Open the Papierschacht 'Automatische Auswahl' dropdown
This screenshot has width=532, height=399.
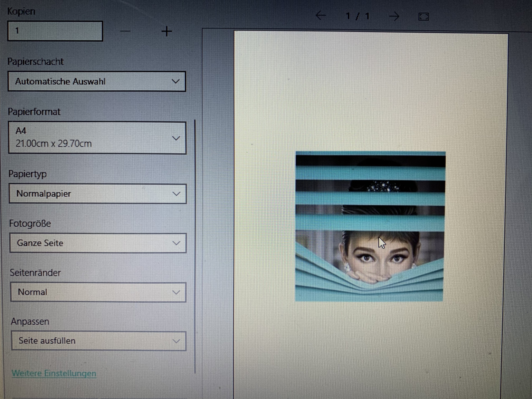pyautogui.click(x=97, y=81)
